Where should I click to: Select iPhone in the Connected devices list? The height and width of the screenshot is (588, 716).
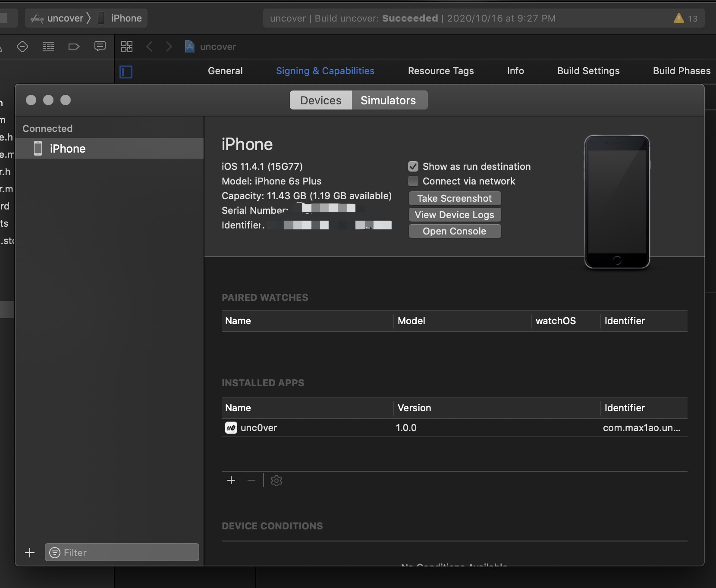tap(110, 148)
